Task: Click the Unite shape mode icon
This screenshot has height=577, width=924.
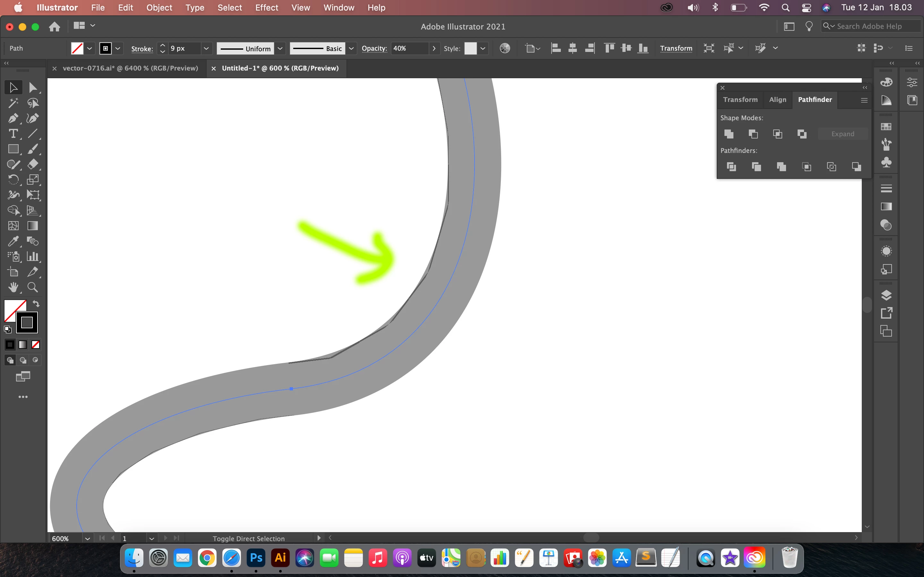Action: 729,134
